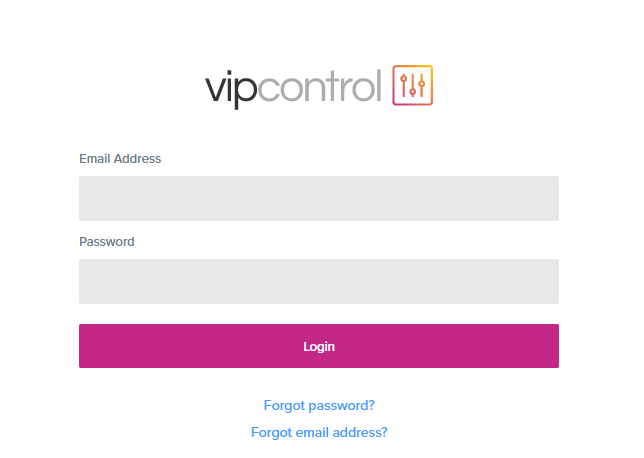Click the left slider in the logo icon
Screen dimensions: 644x458
(x=403, y=85)
